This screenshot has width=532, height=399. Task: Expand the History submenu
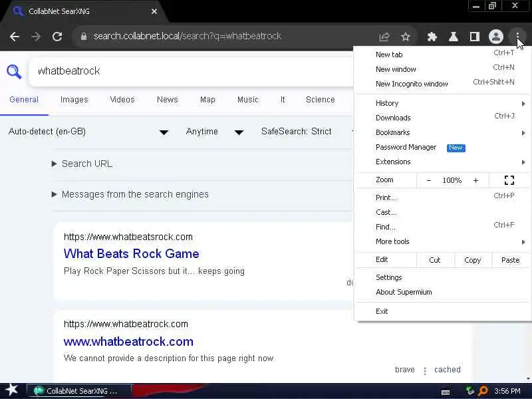click(x=442, y=103)
